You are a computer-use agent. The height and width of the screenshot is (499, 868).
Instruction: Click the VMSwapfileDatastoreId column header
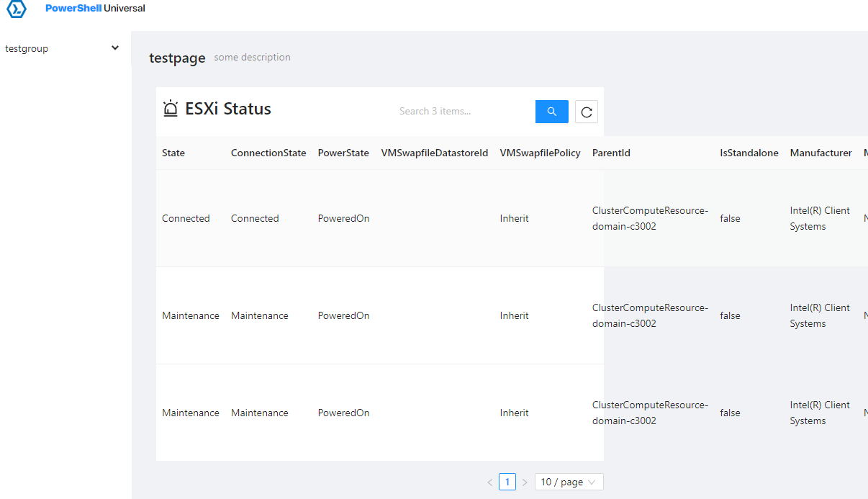pos(435,153)
